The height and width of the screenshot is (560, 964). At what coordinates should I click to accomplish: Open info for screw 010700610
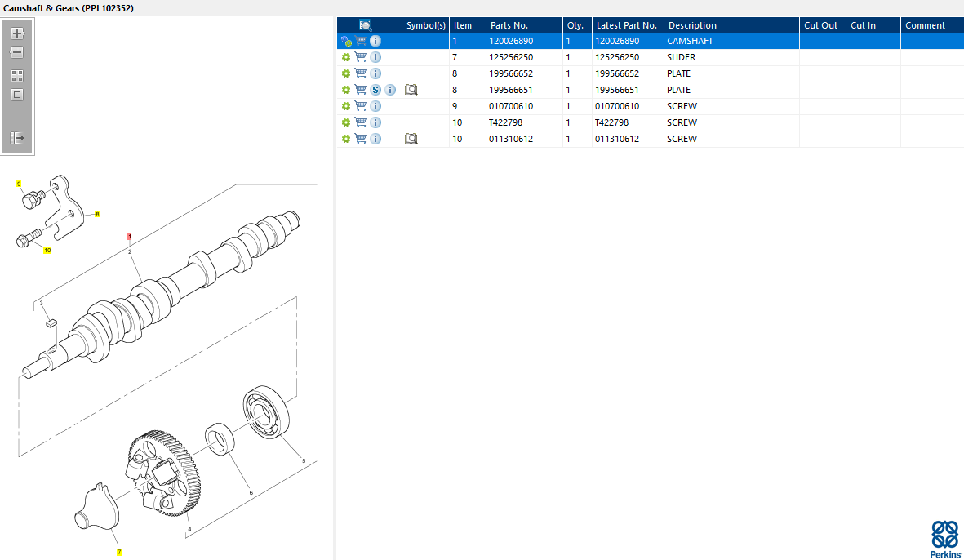375,106
